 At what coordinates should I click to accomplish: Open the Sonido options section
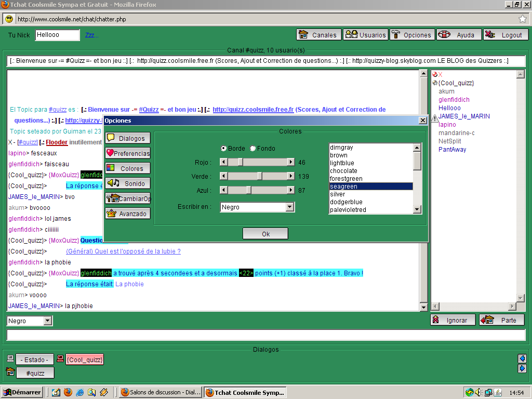click(x=128, y=183)
